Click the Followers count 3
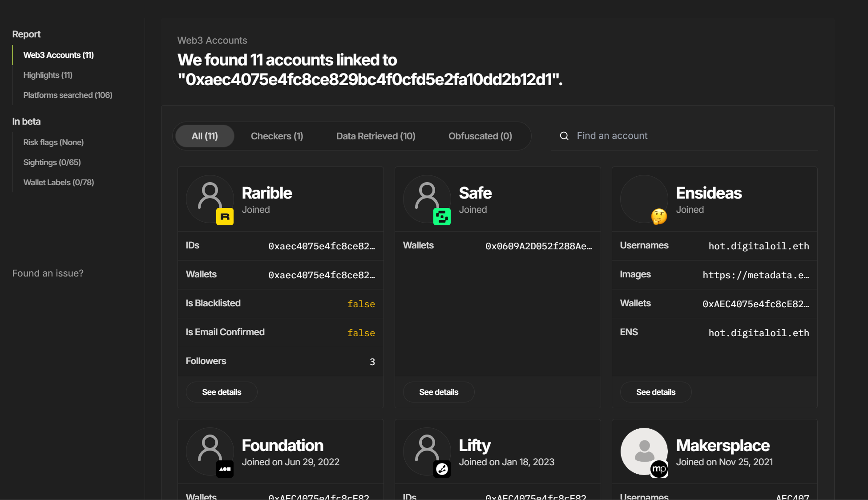The image size is (868, 500). pos(372,362)
